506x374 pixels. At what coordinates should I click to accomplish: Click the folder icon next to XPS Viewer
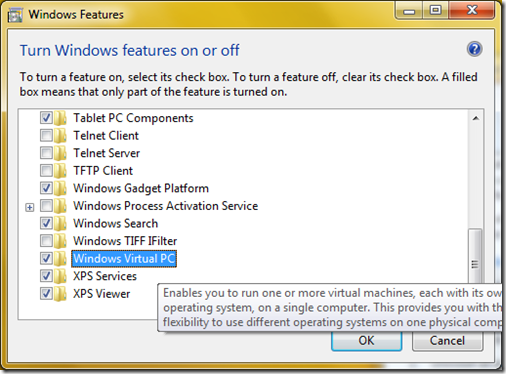point(60,294)
